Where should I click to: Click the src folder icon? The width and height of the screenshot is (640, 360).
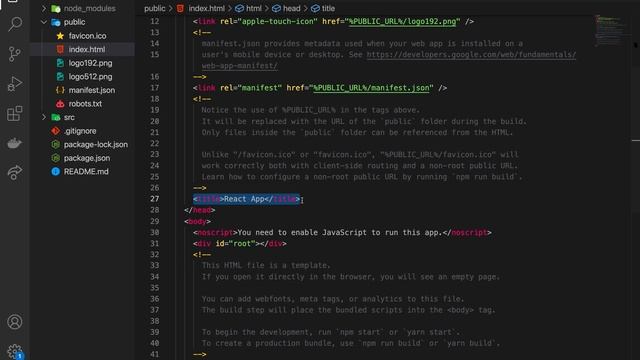click(x=56, y=118)
